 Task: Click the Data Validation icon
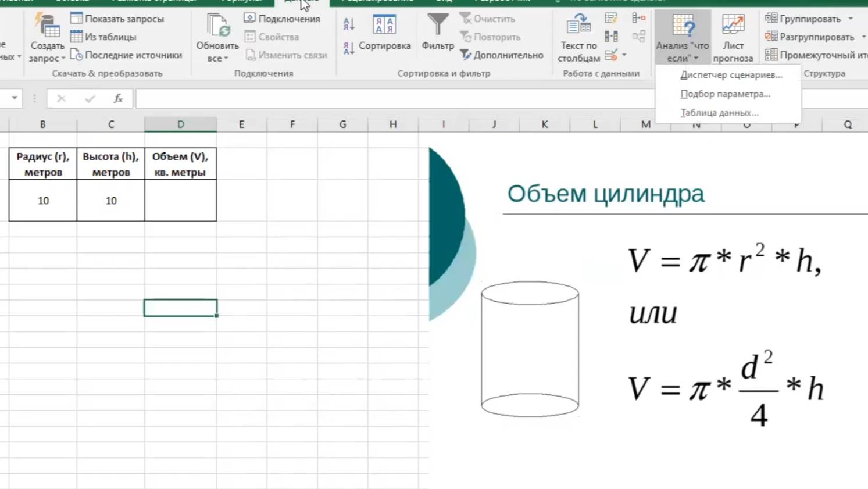pyautogui.click(x=610, y=55)
